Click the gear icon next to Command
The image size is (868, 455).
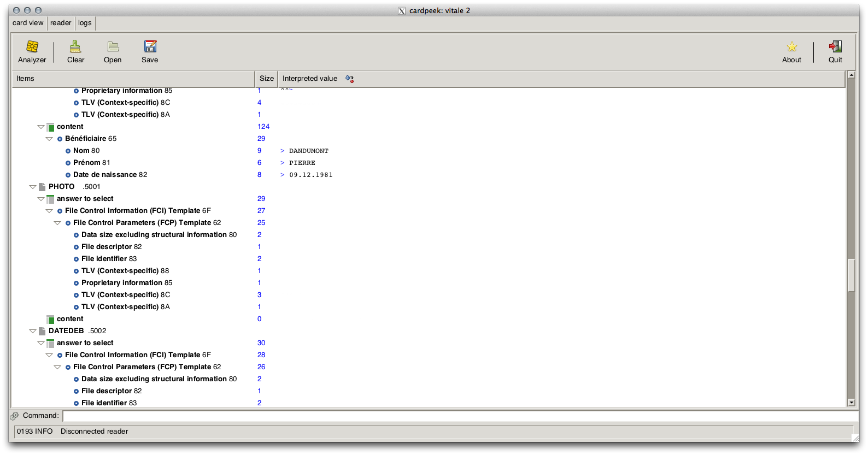[x=15, y=416]
